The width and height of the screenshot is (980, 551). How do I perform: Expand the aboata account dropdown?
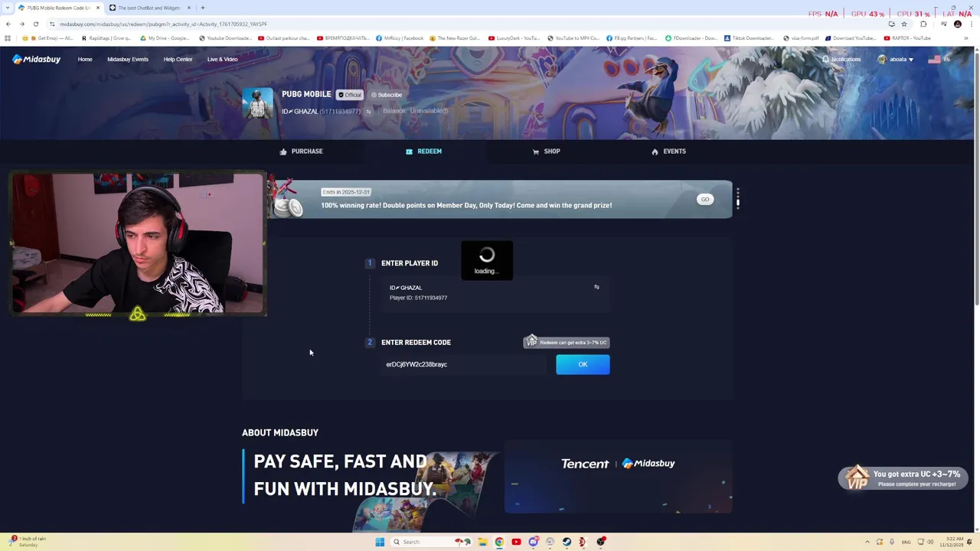click(896, 59)
